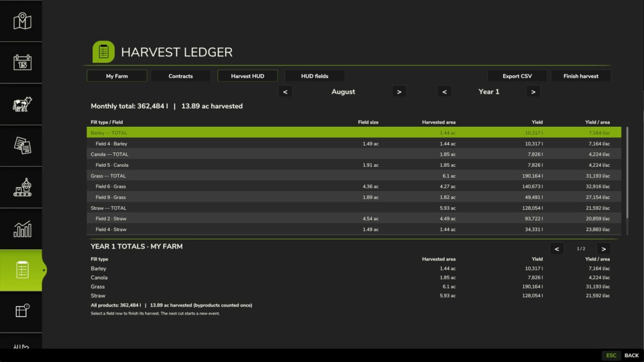Switch to the My Farm tab

(117, 76)
